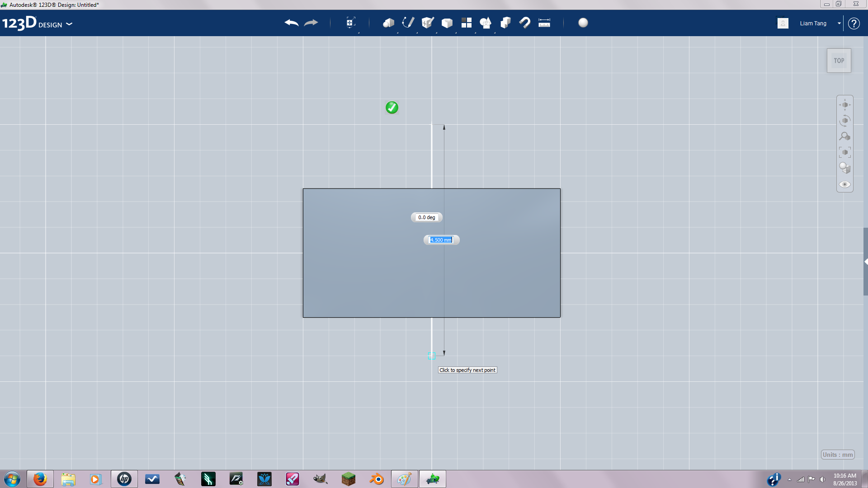This screenshot has height=488, width=868.
Task: Open the Construct tool
Action: tap(427, 23)
